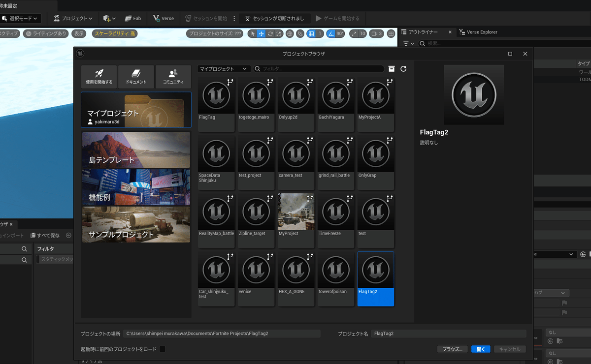Select the togetoge_mairo project
Image resolution: width=591 pixels, height=364 pixels.
(x=256, y=105)
